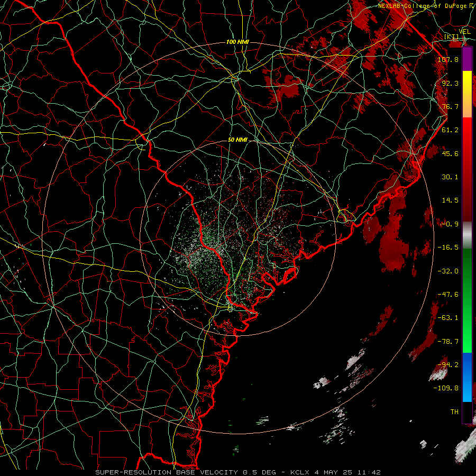Click the blue segment of the color bar
Image resolution: width=476 pixels, height=476 pixels.
click(467, 377)
